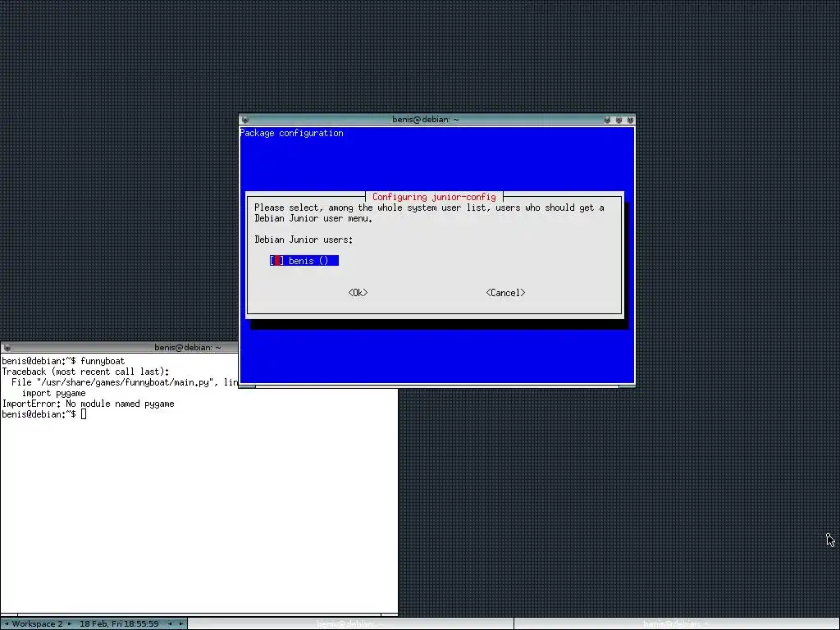The height and width of the screenshot is (630, 840).
Task: Select second benis@debian entry in taskbar
Action: [x=677, y=624]
